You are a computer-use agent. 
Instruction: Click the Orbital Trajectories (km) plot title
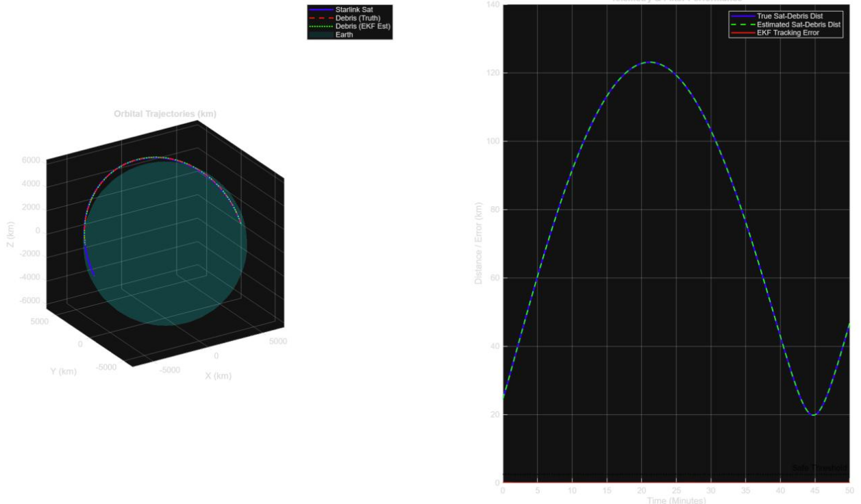tap(165, 114)
